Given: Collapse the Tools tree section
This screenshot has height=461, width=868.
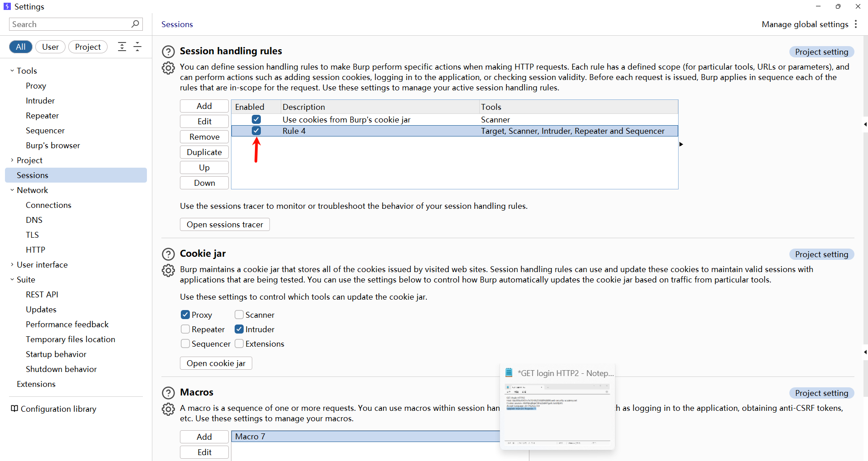Looking at the screenshot, I should pos(12,71).
